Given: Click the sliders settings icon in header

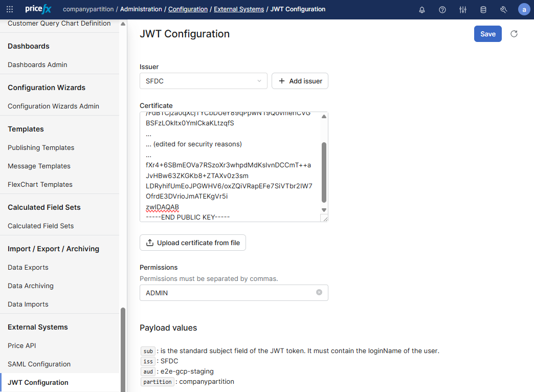Looking at the screenshot, I should pos(463,10).
